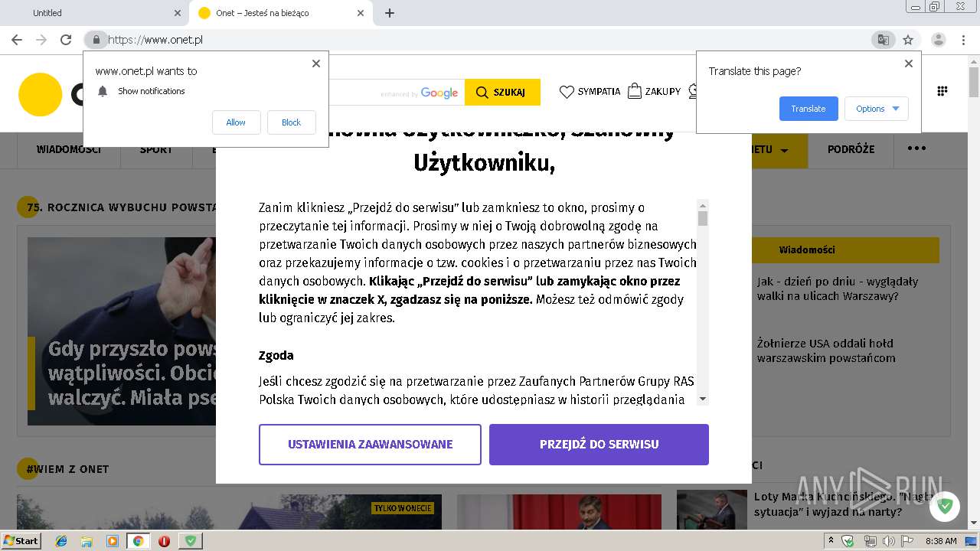980x551 pixels.
Task: Open the Windows Start menu
Action: (21, 540)
